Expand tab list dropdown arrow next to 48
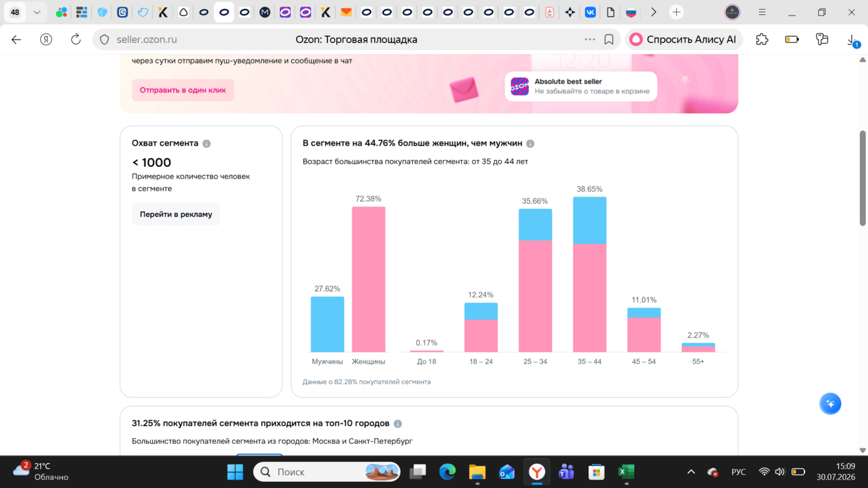The image size is (868, 488). (x=37, y=12)
